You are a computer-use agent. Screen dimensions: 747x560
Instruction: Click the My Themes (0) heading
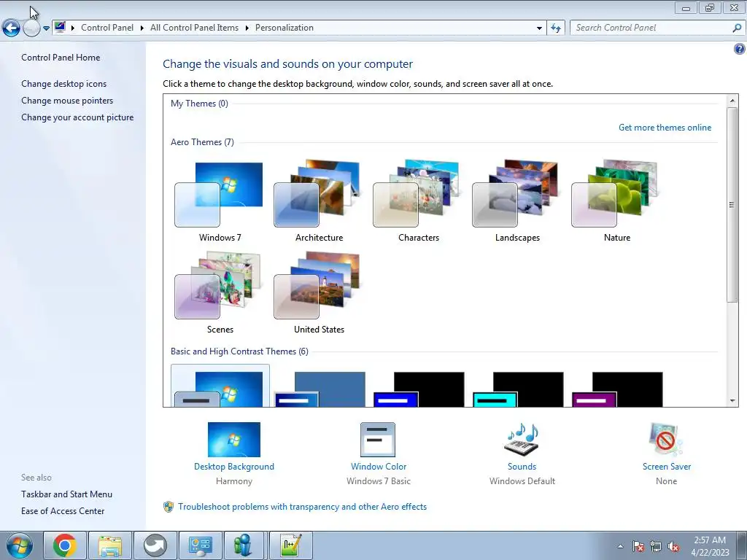(x=199, y=104)
